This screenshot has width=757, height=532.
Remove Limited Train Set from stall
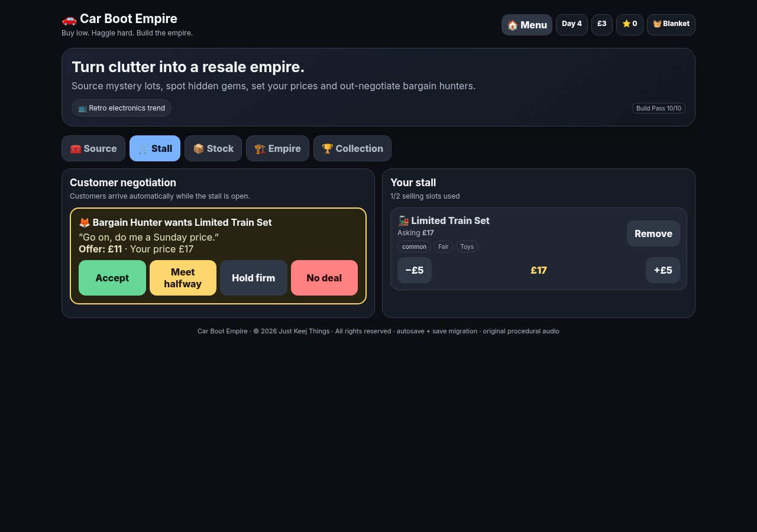click(654, 233)
